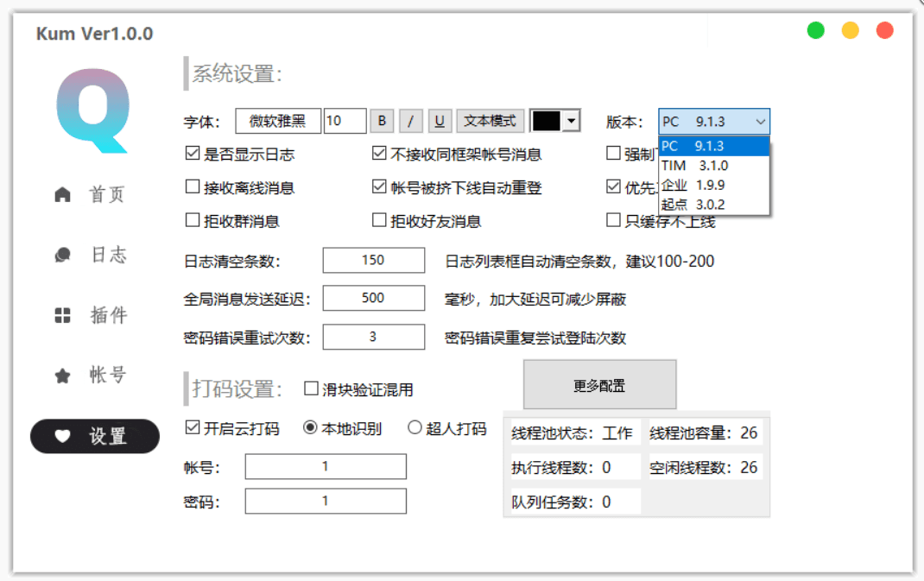Open the font color dropdown arrow
This screenshot has width=924, height=581.
click(x=570, y=122)
